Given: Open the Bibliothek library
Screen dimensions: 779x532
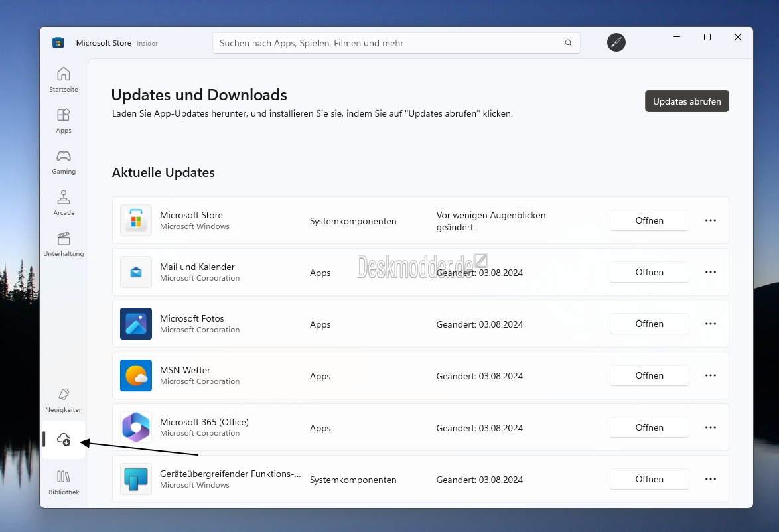Looking at the screenshot, I should click(64, 482).
